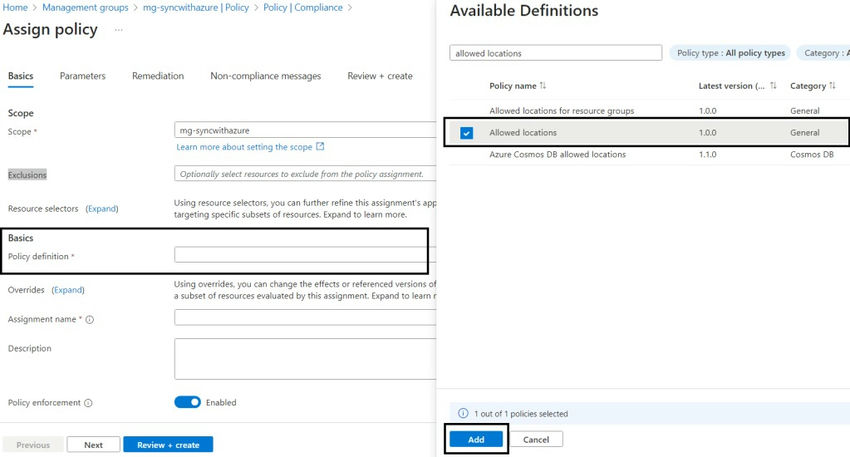
Task: Expand the Resource selectors section
Action: pyautogui.click(x=102, y=209)
